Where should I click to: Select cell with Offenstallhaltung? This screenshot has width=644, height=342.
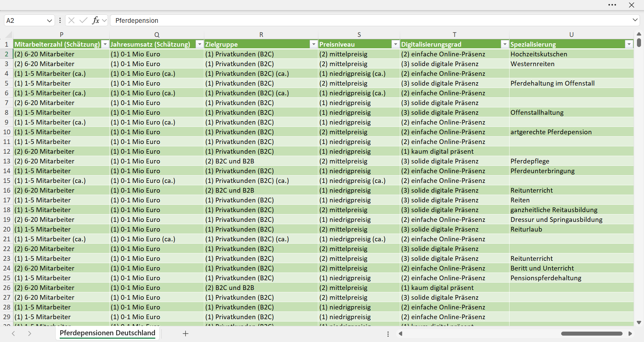coord(571,112)
